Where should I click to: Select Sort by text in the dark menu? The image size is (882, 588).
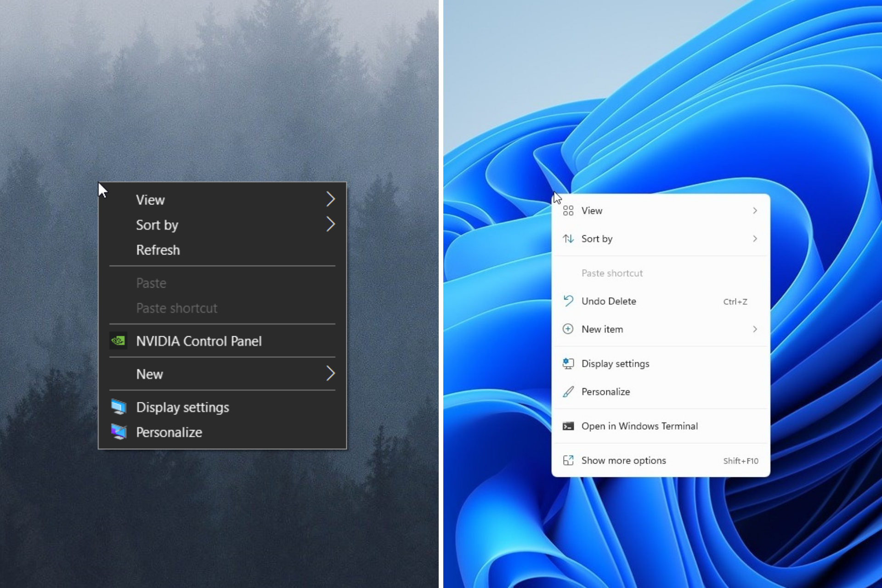tap(157, 225)
